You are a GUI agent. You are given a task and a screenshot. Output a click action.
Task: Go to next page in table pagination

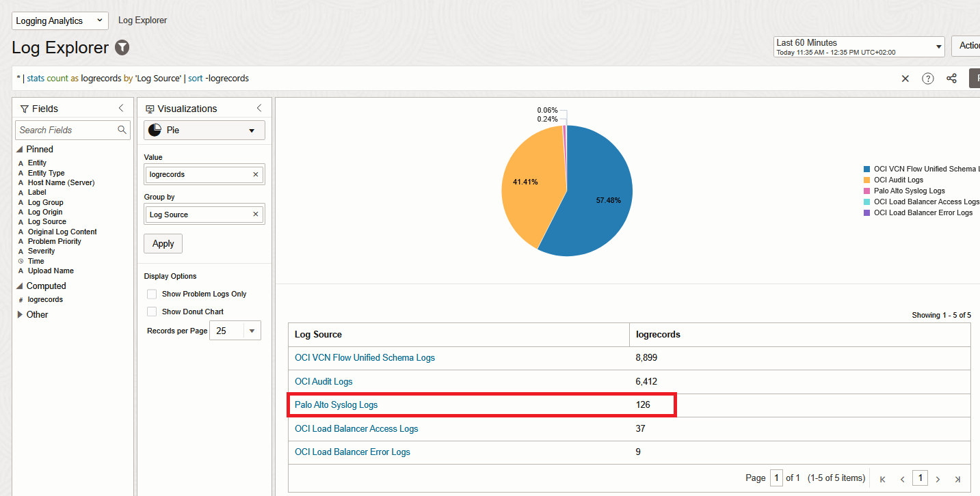(938, 479)
